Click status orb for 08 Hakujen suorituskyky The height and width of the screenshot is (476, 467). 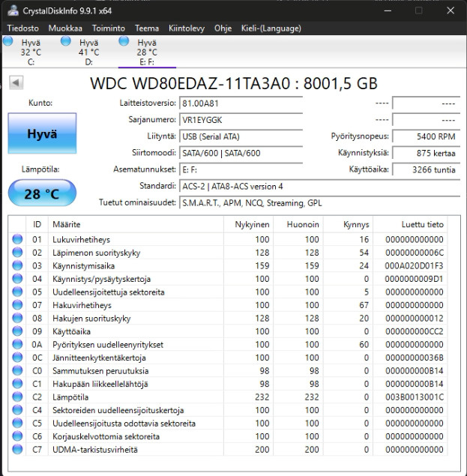(17, 318)
